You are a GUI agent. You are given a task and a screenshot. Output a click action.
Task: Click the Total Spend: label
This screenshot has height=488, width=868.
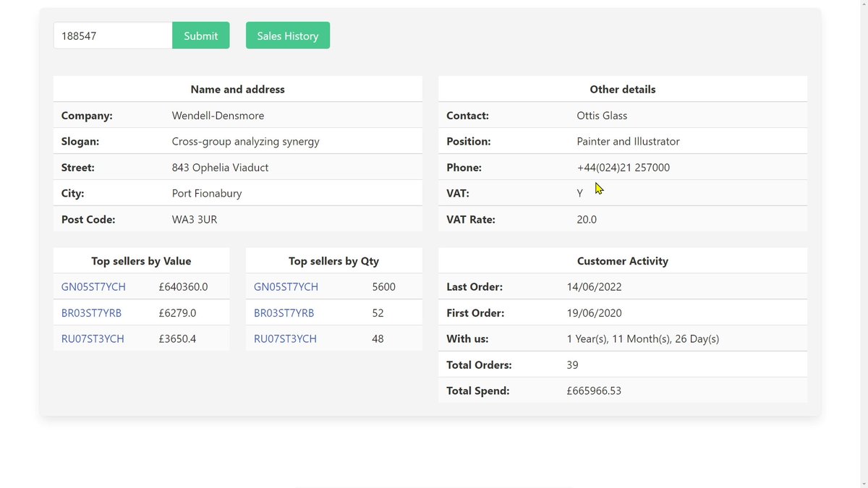coord(478,391)
